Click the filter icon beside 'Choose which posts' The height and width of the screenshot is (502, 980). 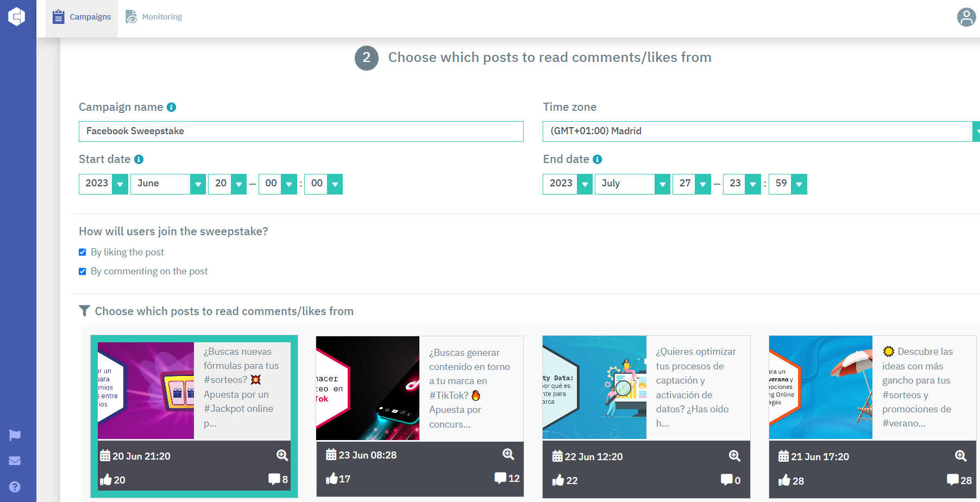tap(85, 311)
